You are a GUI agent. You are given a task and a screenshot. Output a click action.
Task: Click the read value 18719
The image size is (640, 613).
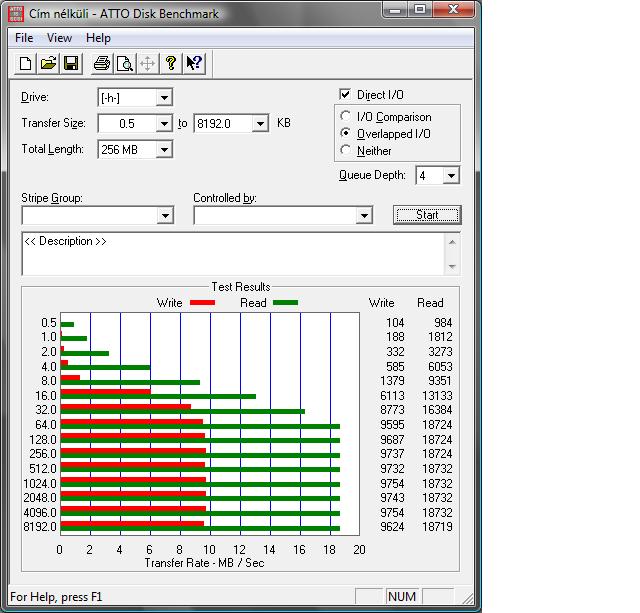pos(437,526)
